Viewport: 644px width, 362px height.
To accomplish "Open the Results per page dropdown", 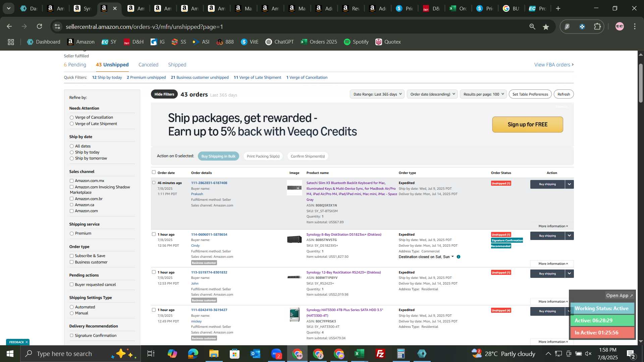I will point(483,94).
